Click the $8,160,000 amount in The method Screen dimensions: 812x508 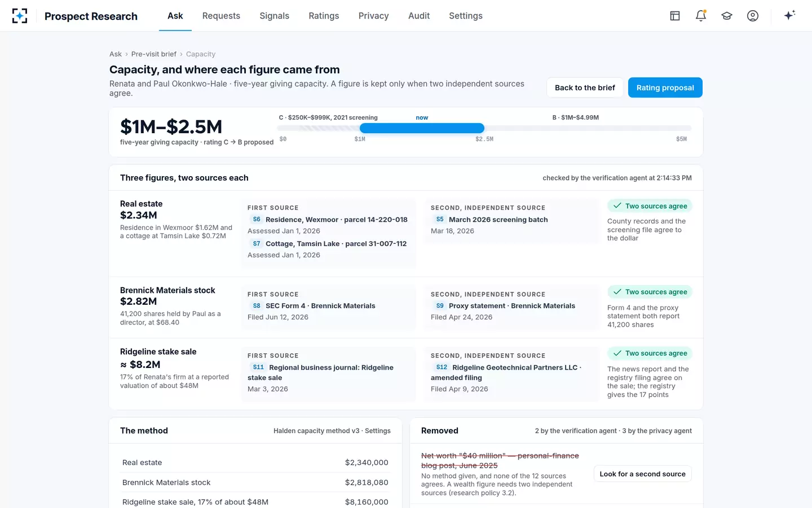coord(367,502)
